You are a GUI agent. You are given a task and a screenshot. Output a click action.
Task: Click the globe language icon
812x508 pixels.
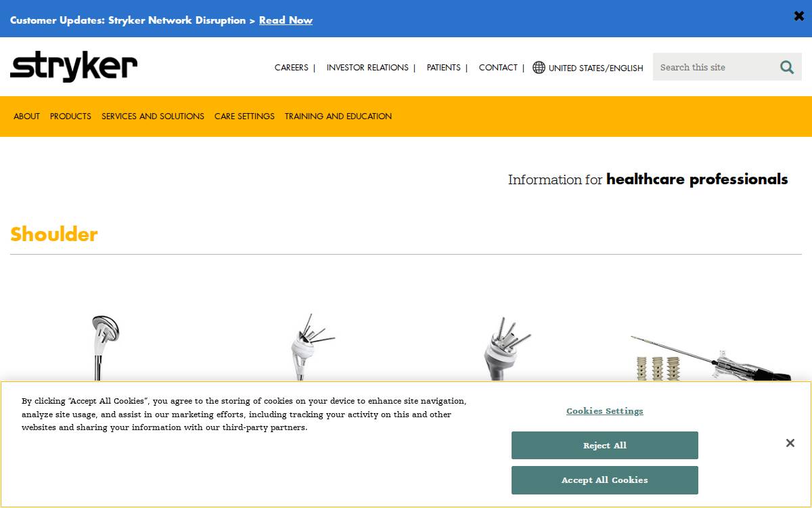[x=539, y=68]
